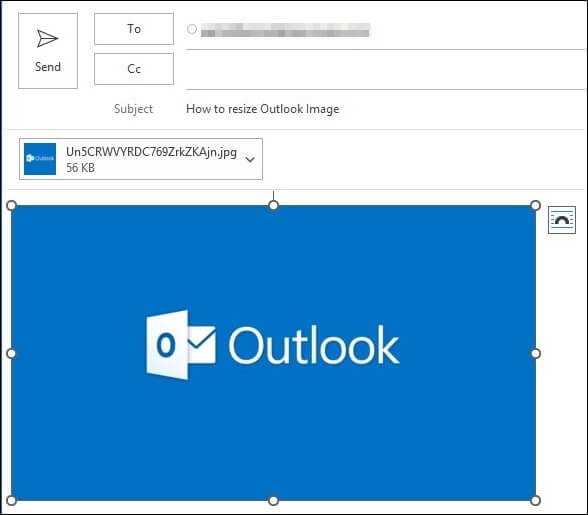Select the inserted Outlook logo image
Image resolution: width=588 pixels, height=515 pixels.
(273, 353)
